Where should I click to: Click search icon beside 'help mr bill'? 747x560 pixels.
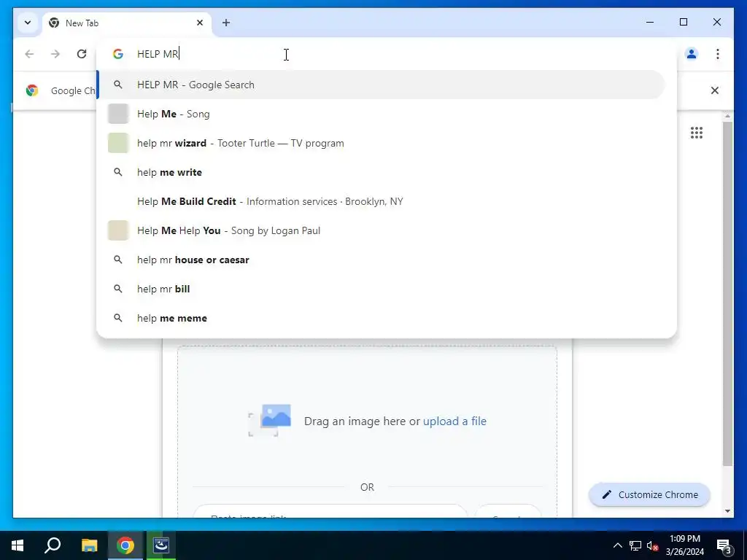(118, 289)
